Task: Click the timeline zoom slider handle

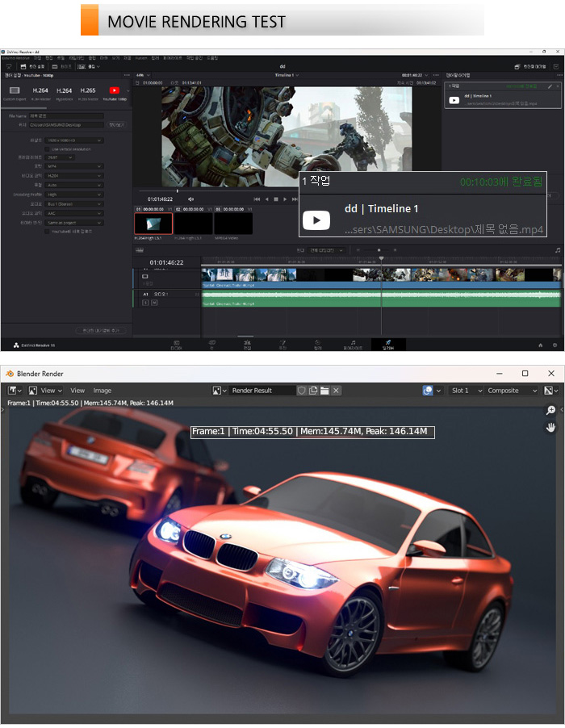Action: point(379,250)
